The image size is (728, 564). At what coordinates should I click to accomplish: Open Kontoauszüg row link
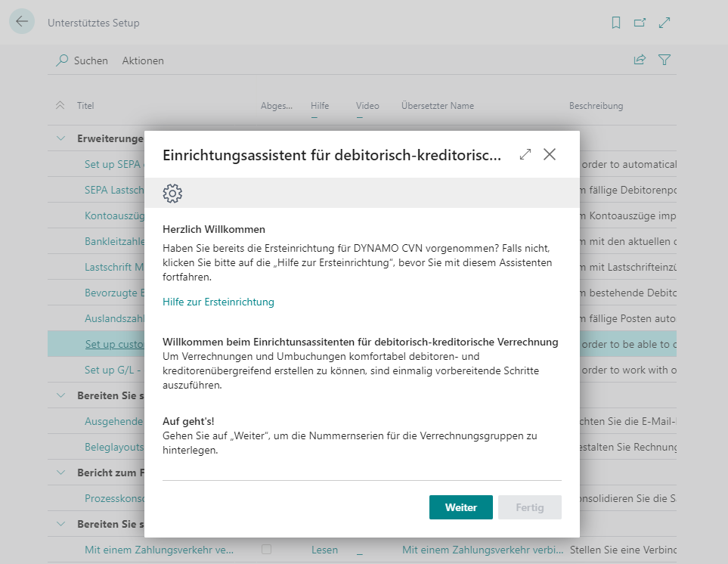[114, 216]
